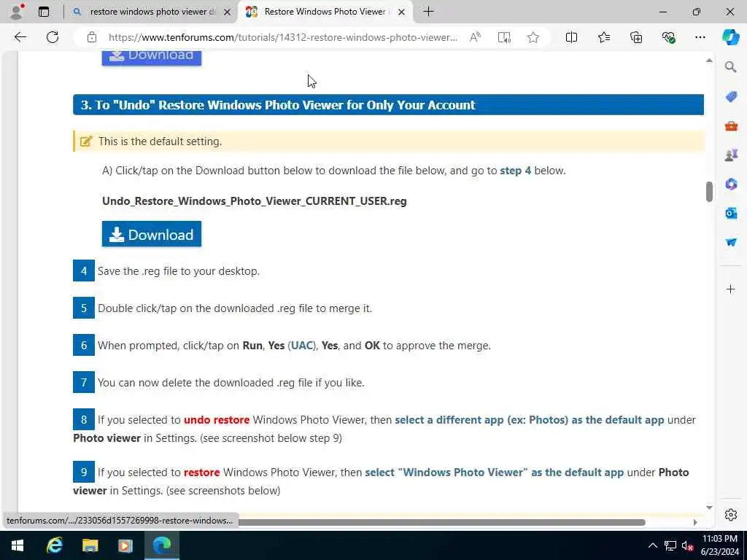
Task: Open the Windows Start menu
Action: [18, 545]
